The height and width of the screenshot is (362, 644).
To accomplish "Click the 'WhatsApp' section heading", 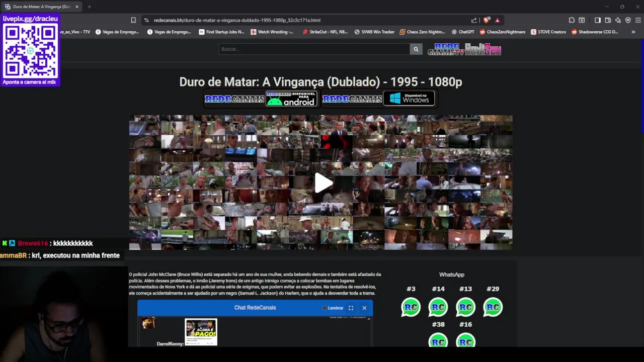I will click(452, 275).
